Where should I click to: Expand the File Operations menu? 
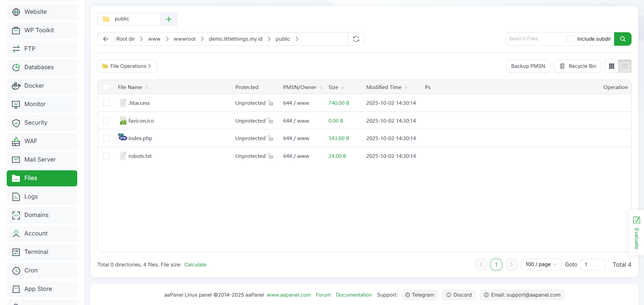(127, 66)
